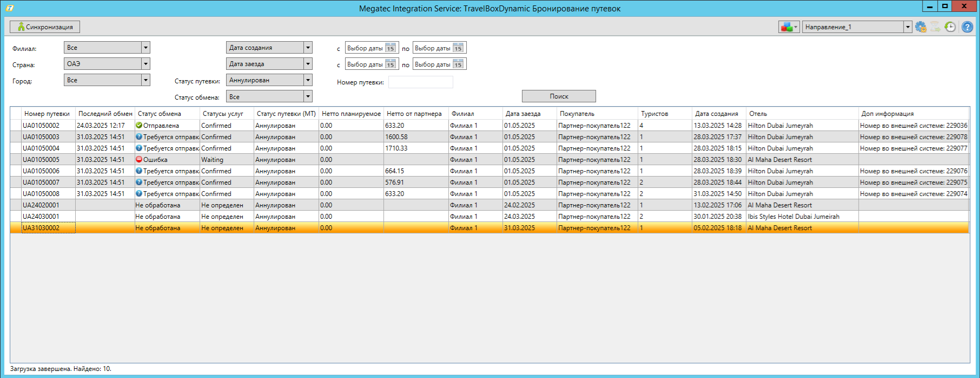
Task: Open history with the clock icon
Action: 950,27
